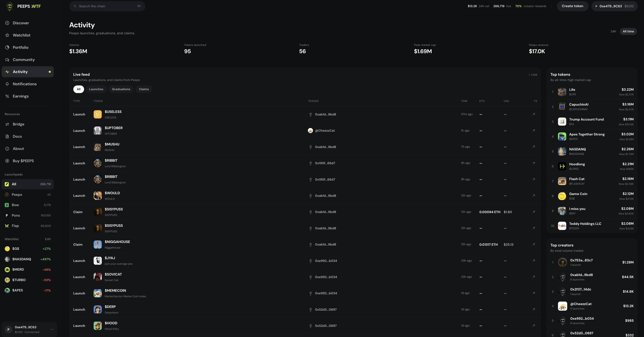
Task: Open $MERD in the watchlist
Action: (28, 270)
